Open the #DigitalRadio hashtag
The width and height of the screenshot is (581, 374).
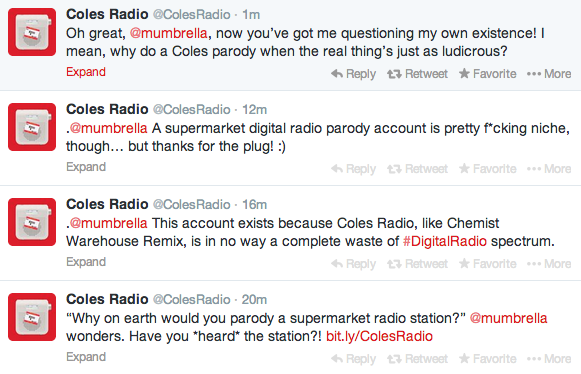pyautogui.click(x=445, y=241)
